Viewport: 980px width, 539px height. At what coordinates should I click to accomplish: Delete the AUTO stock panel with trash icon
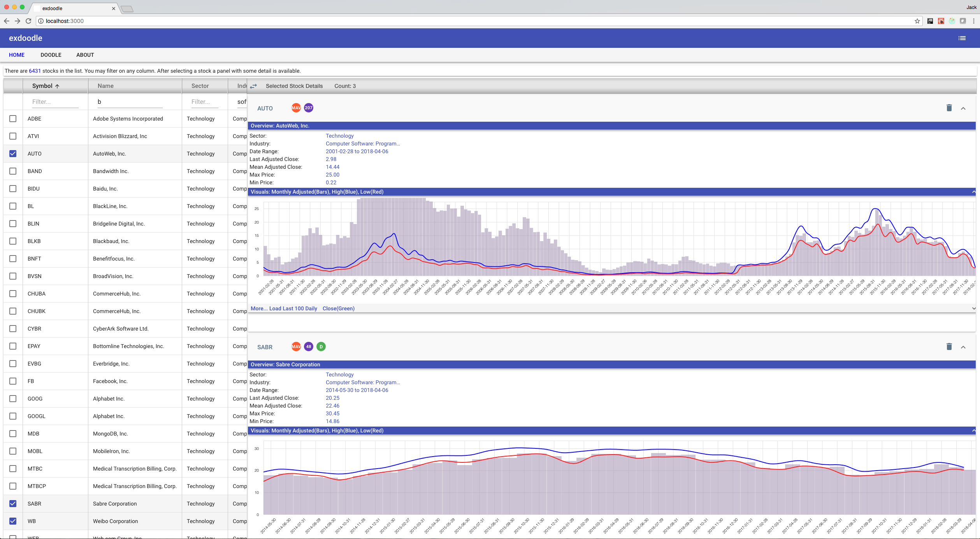click(949, 108)
